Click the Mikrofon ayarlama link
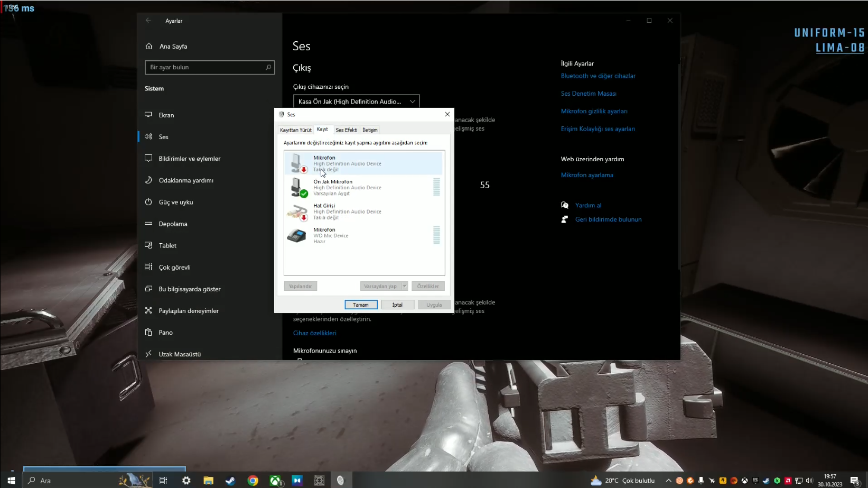 (587, 175)
